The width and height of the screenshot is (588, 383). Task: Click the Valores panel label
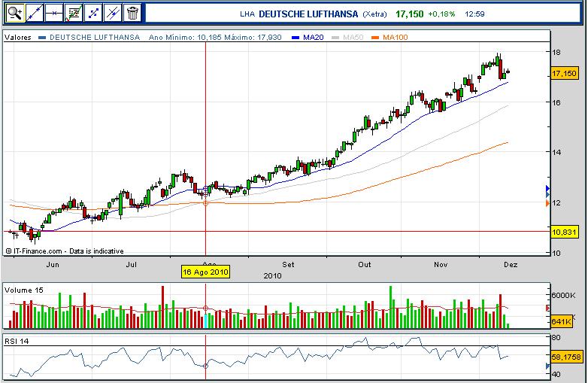[18, 37]
